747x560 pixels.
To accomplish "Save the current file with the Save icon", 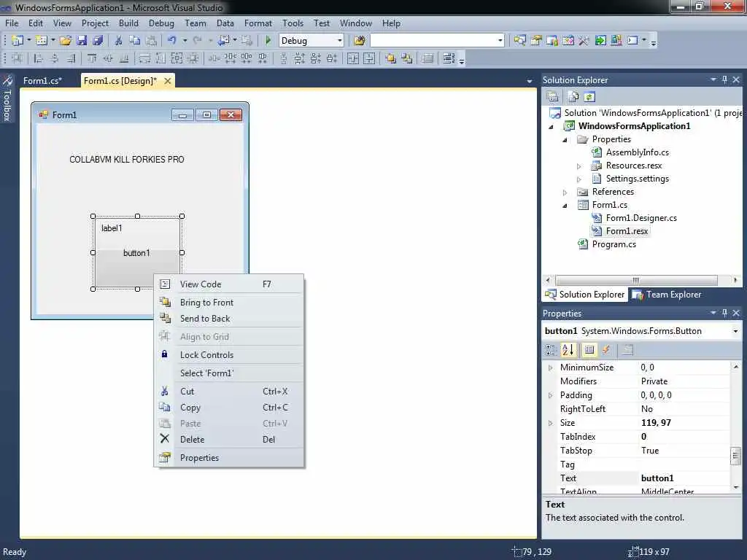I will point(82,41).
